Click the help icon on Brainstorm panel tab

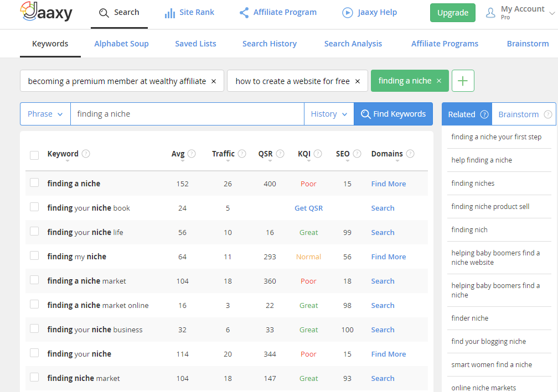pos(548,114)
